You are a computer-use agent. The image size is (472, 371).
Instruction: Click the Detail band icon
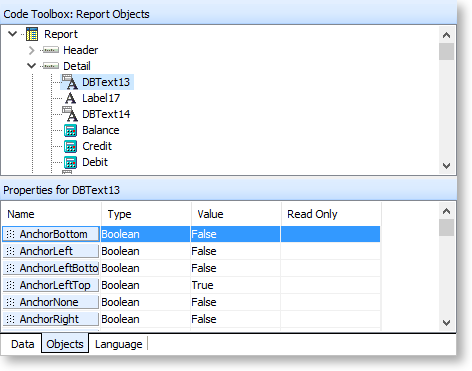(51, 66)
